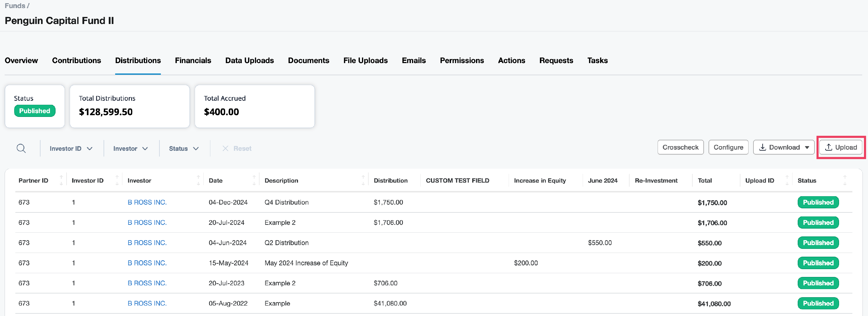
Task: Click the Configure button
Action: click(x=728, y=148)
